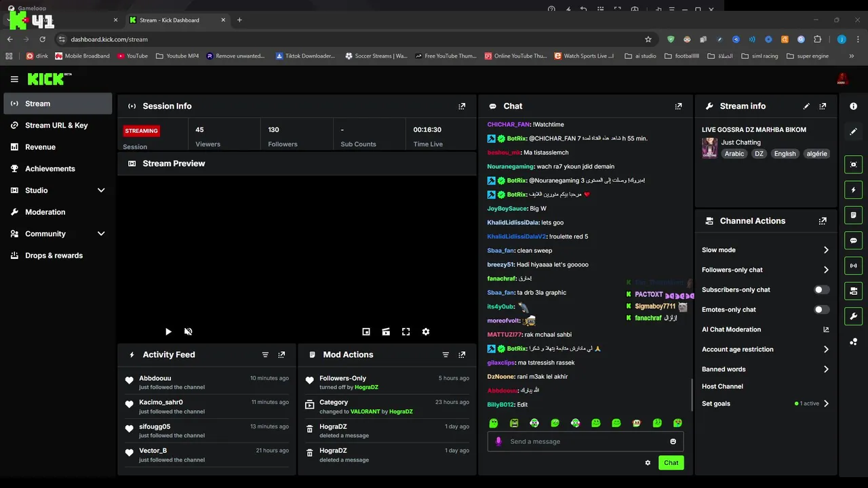Viewport: 868px width, 488px height.
Task: Pop out the Session Info panel
Action: click(462, 106)
